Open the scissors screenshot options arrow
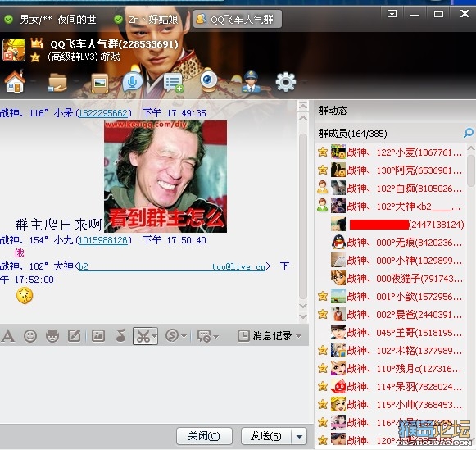Viewport: 476px width, 450px height. pos(155,336)
